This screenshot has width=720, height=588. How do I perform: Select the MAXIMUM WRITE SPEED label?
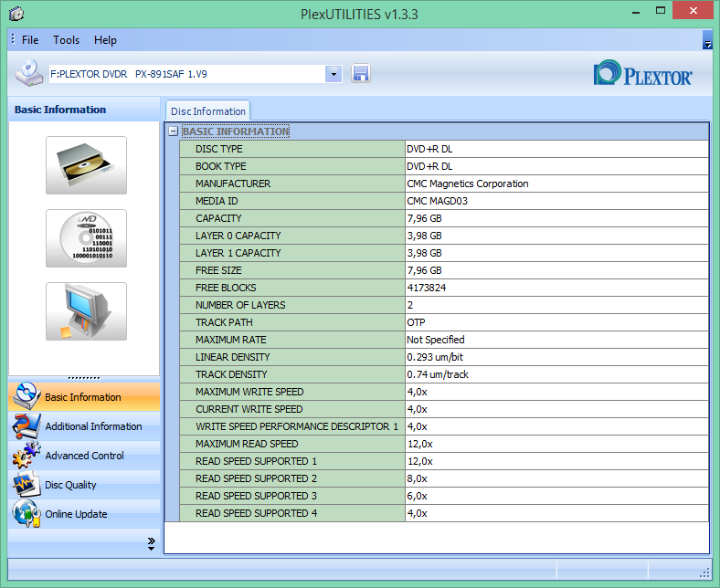[x=249, y=392]
